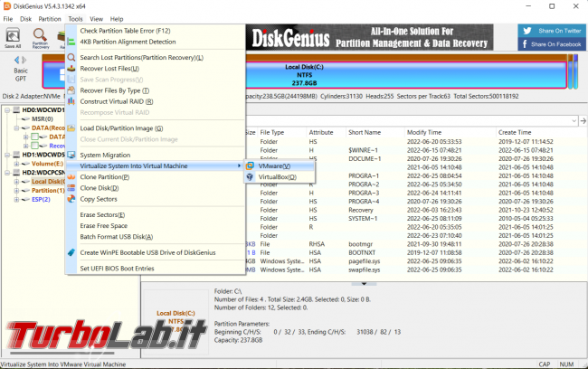Tick the checkbox beside first DATA entry
The width and height of the screenshot is (588, 369).
coord(35,137)
